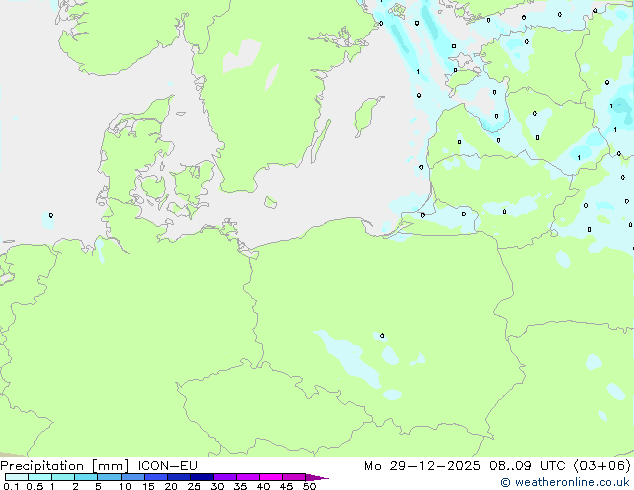The width and height of the screenshot is (634, 490).
Task: Select the ICON-EU model label
Action: tap(167, 466)
